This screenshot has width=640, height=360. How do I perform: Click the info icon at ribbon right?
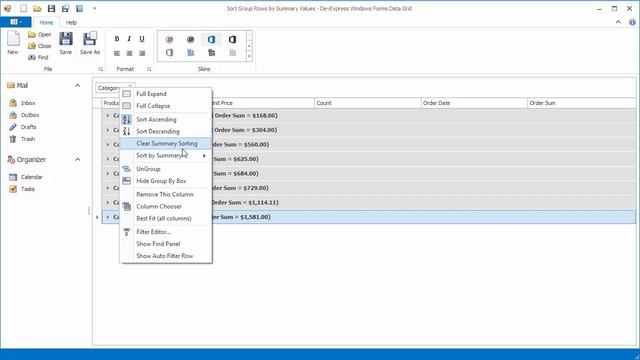tap(632, 22)
